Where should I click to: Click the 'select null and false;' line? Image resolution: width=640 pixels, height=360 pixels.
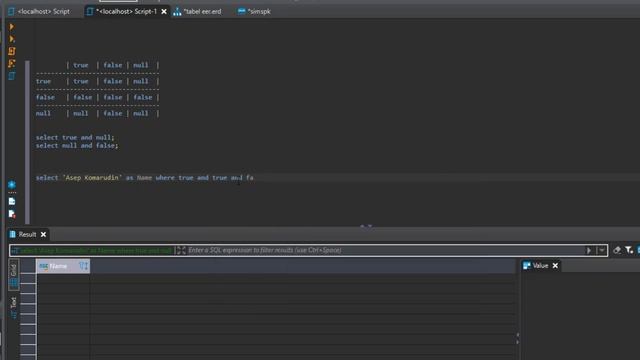coord(77,146)
